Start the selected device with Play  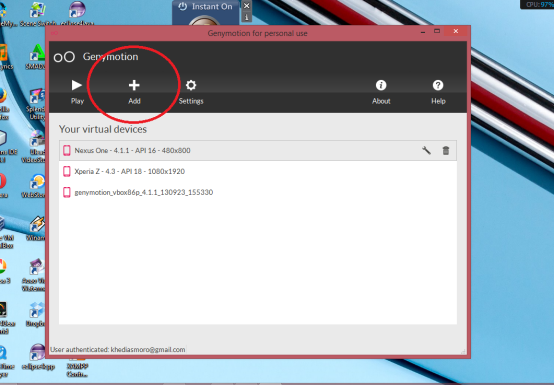77,92
